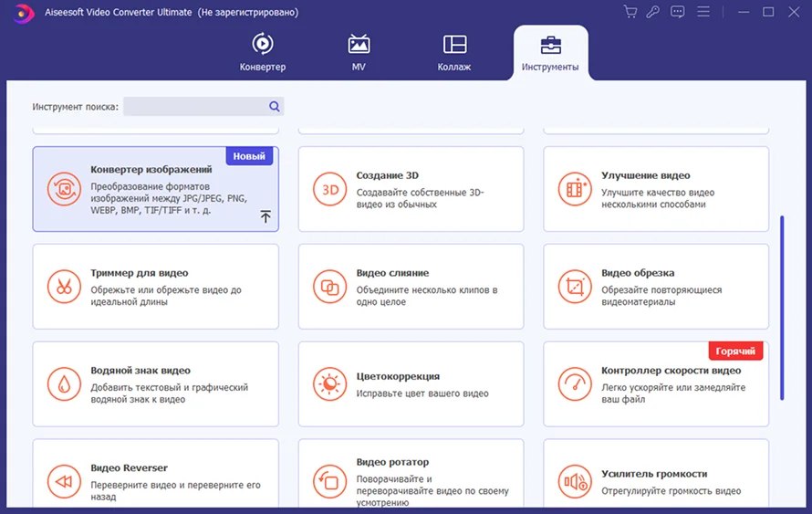Focus the Инструмент поиска search field
Screen dimensions: 812x514
pyautogui.click(x=203, y=106)
